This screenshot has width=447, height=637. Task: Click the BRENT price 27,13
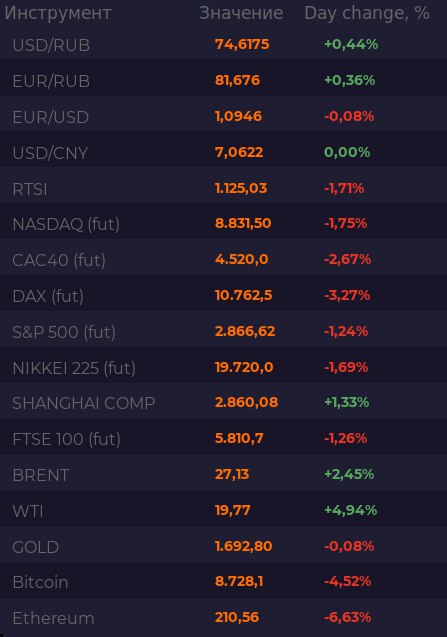pos(232,474)
